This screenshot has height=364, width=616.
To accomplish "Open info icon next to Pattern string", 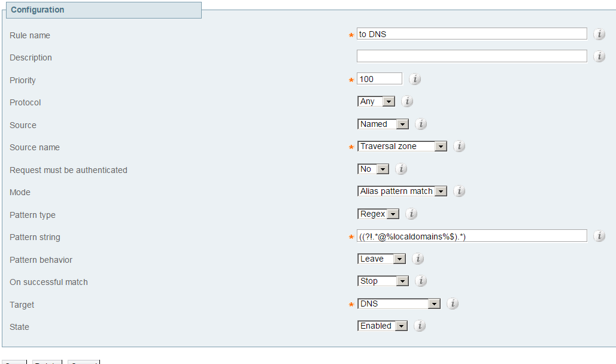I will tap(599, 236).
